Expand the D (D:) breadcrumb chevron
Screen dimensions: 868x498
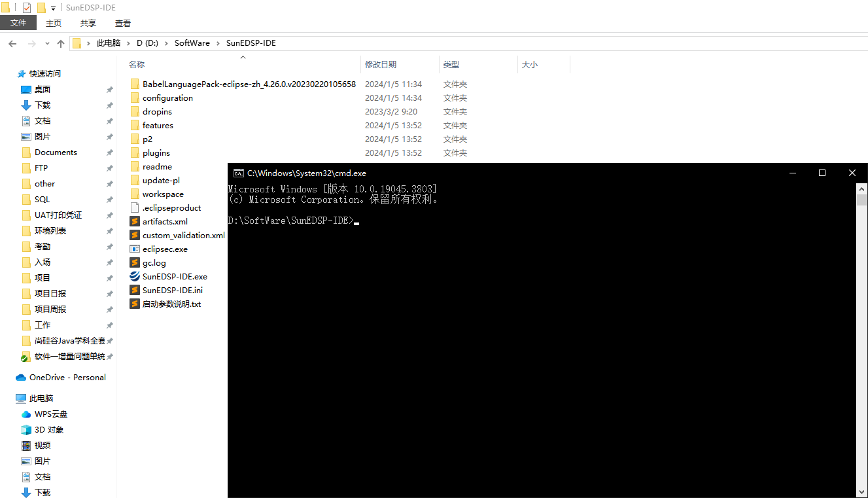pos(166,43)
